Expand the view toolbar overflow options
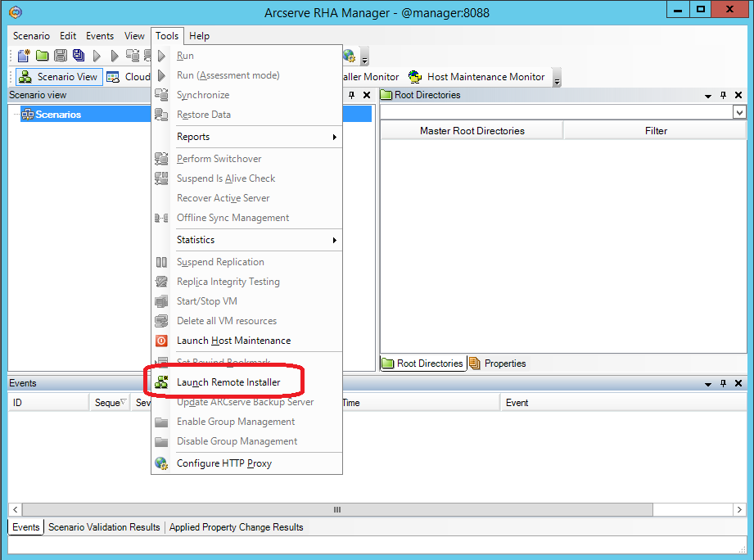754x560 pixels. tap(557, 78)
